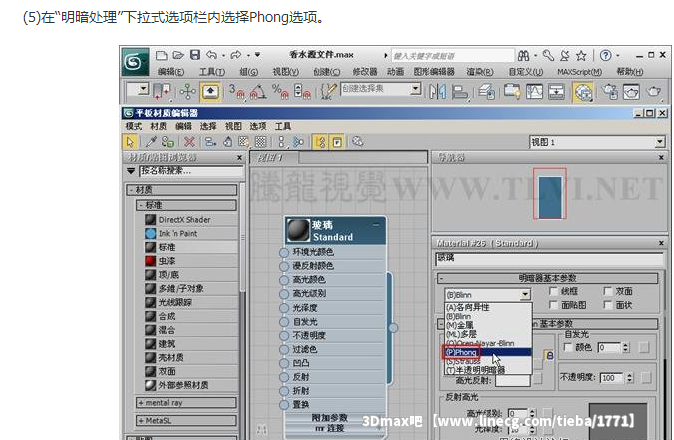Select the (A)各向异性 option in shader list
Image resolution: width=674 pixels, height=440 pixels.
pos(488,307)
